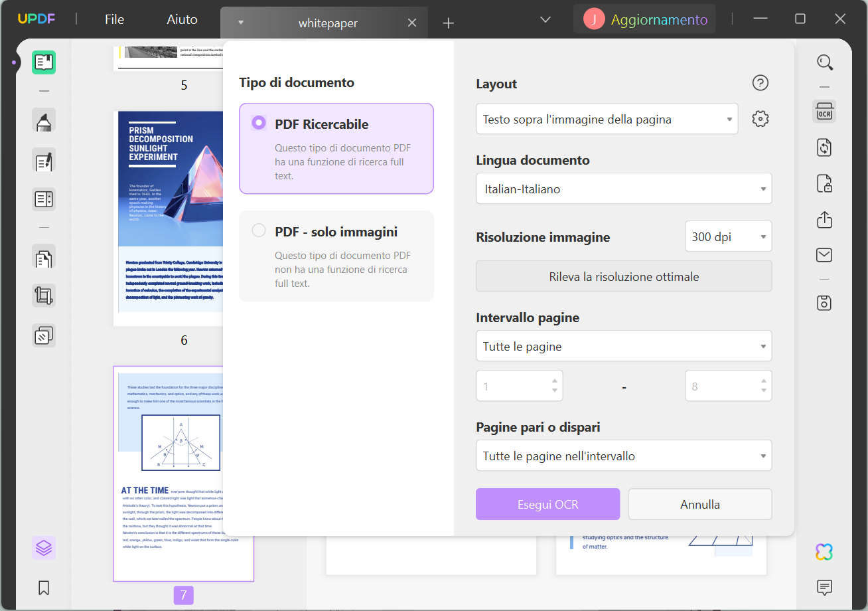Open the Search icon in the right sidebar
Screen dimensions: 868x611
point(825,62)
